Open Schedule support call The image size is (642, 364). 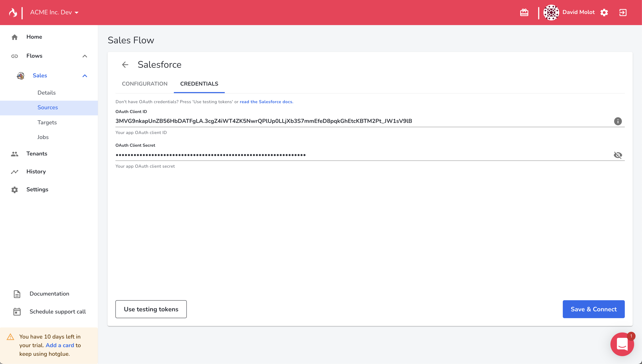[58, 312]
